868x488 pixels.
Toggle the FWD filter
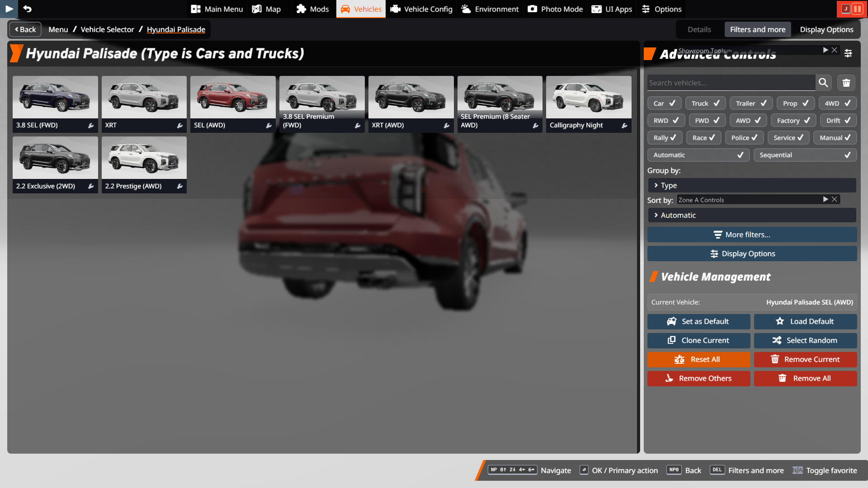(707, 121)
